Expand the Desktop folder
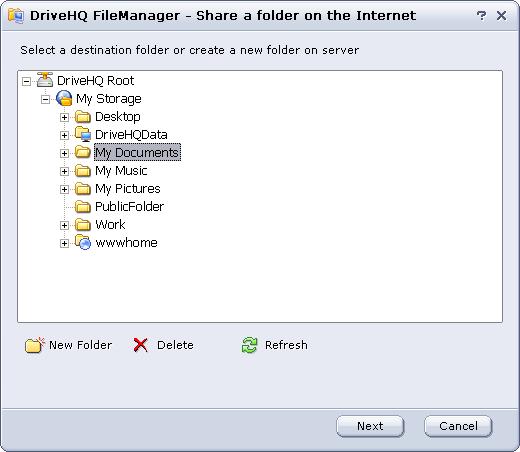The image size is (520, 452). (x=64, y=117)
